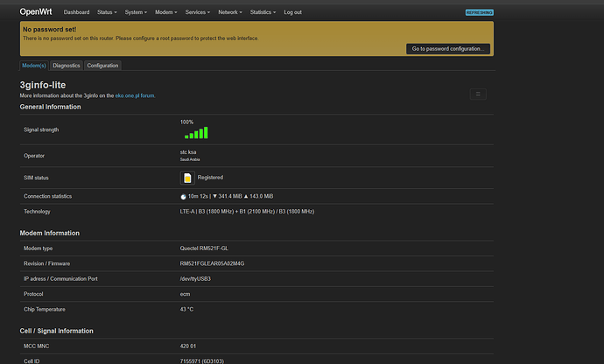
Task: Go to Dashboard in the top menu
Action: [76, 12]
